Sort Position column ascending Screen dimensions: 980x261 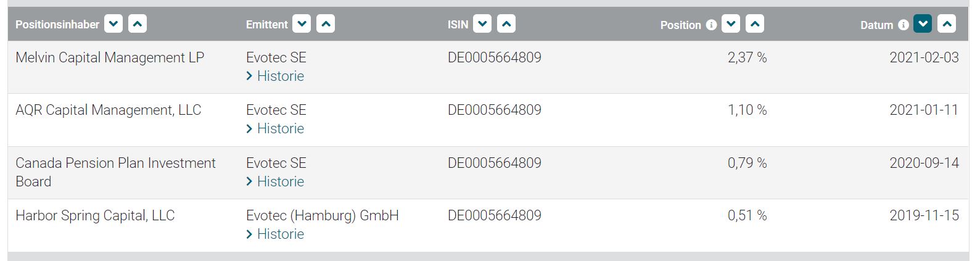pyautogui.click(x=755, y=24)
